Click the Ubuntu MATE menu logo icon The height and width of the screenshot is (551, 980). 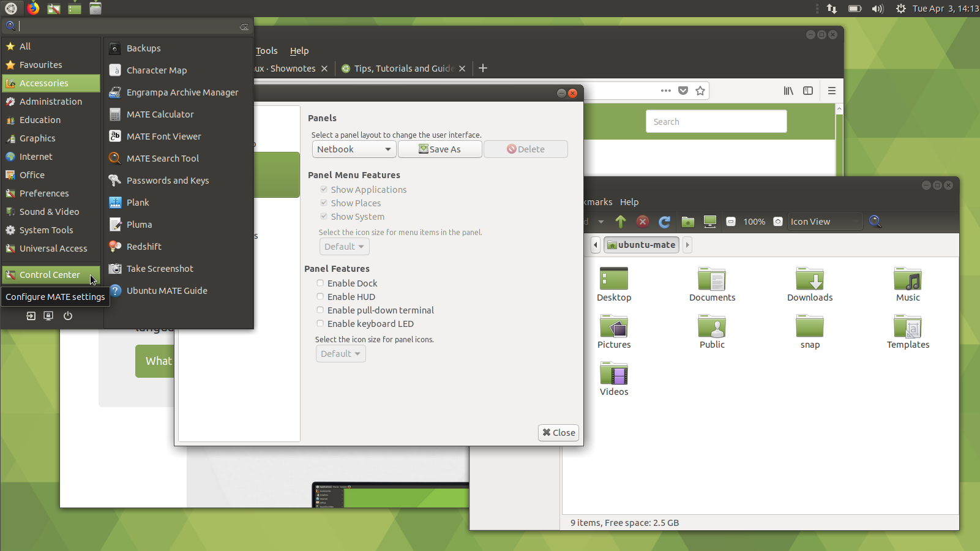tap(11, 8)
